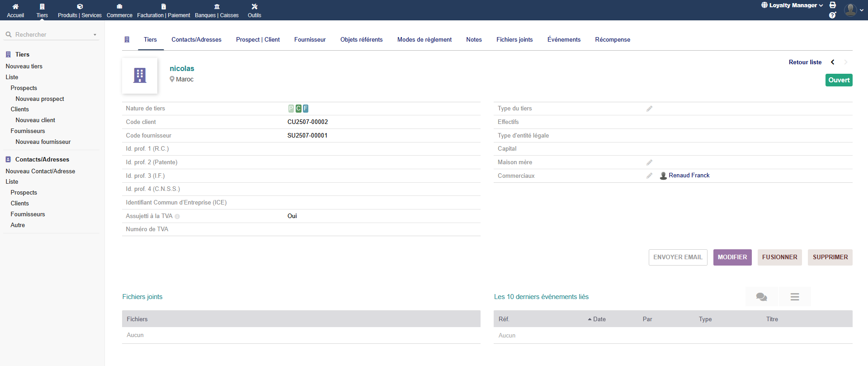Click pencil icon next to Maison mère
Screen dimensions: 868x366
click(649, 162)
